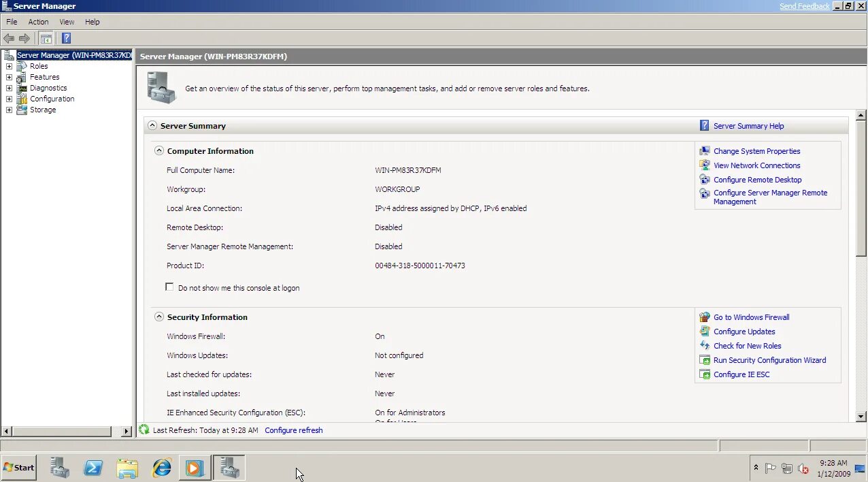
Task: Collapse the Computer Information section
Action: pos(159,150)
